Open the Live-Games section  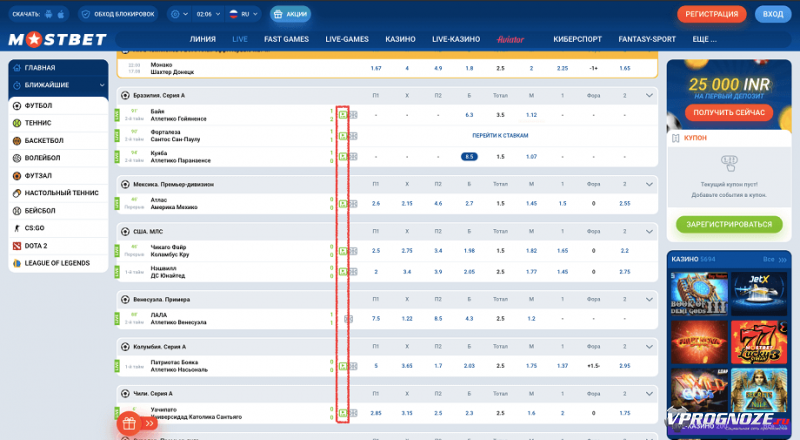[x=347, y=39]
